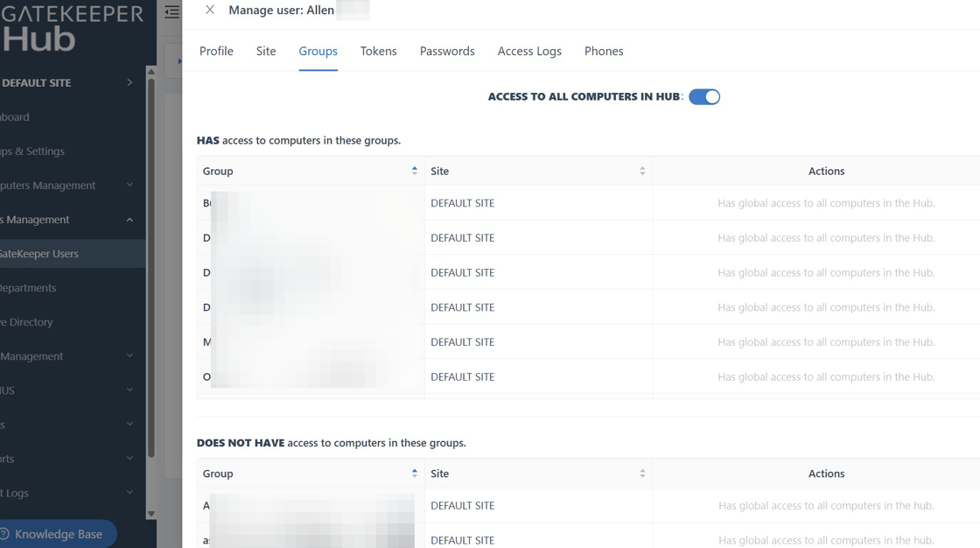The width and height of the screenshot is (980, 548).
Task: Sort DOES NOT HAVE table by Group
Action: [x=415, y=474]
